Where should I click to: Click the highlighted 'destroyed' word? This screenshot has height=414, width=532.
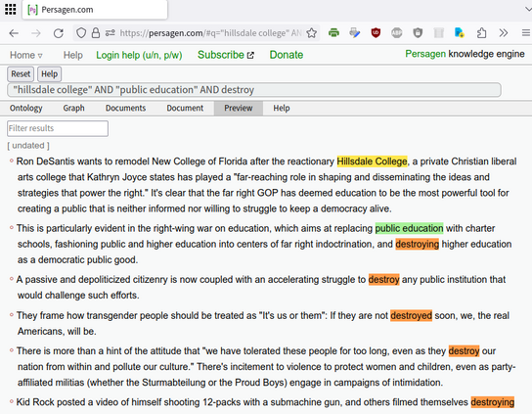[411, 315]
